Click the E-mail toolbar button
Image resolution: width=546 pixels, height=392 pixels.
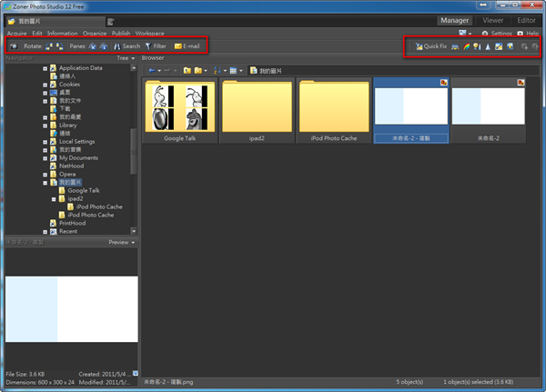[187, 45]
